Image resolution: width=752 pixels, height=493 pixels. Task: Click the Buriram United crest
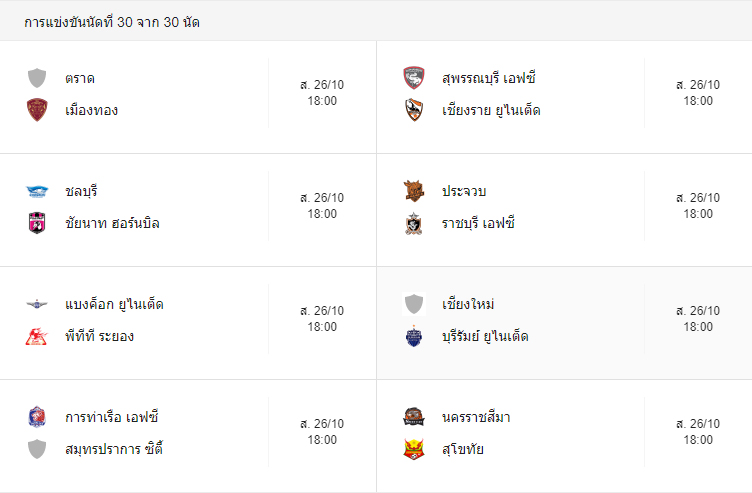[x=413, y=336]
